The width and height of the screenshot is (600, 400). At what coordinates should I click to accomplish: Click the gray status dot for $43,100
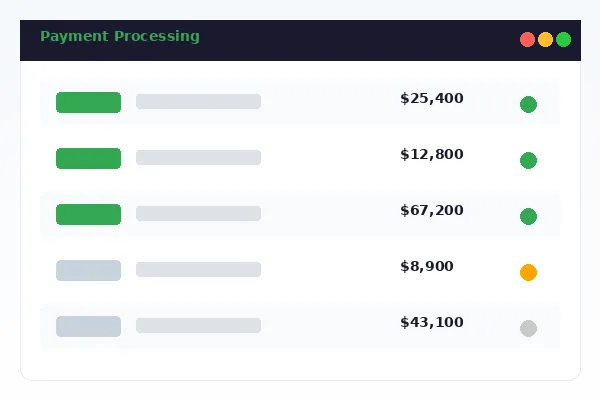pos(528,328)
